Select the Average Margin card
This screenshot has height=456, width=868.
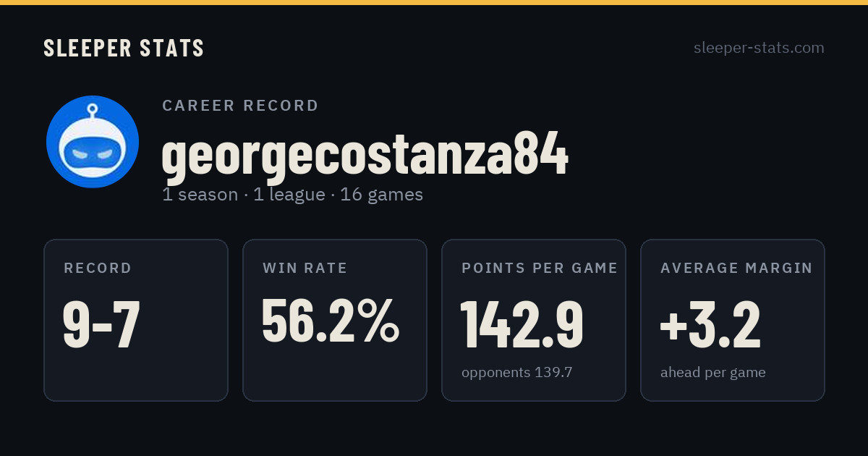point(733,320)
